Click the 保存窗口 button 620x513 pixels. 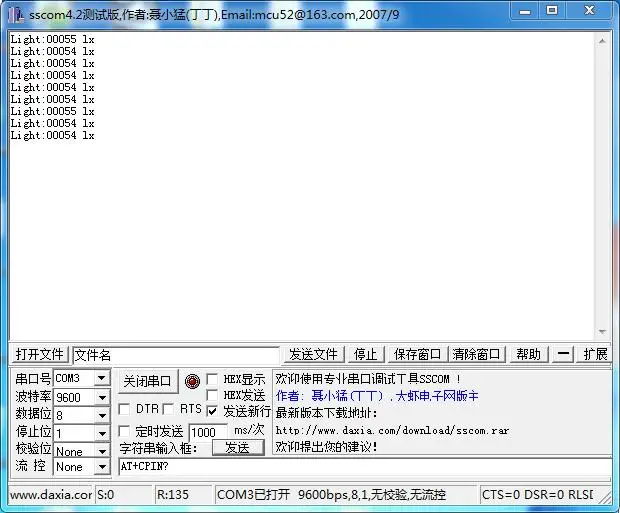click(418, 354)
